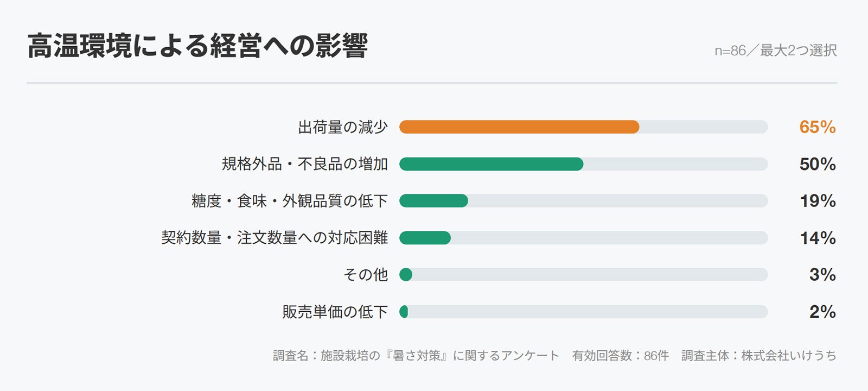Select the 19% value label
Screen dimensions: 868x391
pos(818,201)
